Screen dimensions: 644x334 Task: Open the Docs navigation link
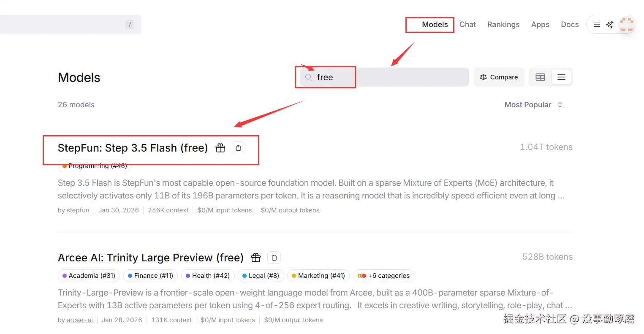click(570, 24)
